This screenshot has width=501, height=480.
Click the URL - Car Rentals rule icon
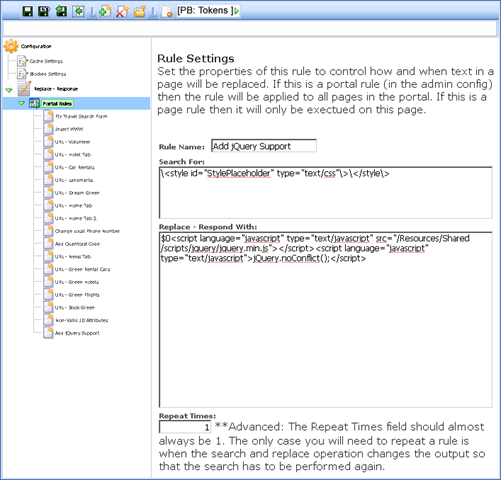click(x=48, y=167)
